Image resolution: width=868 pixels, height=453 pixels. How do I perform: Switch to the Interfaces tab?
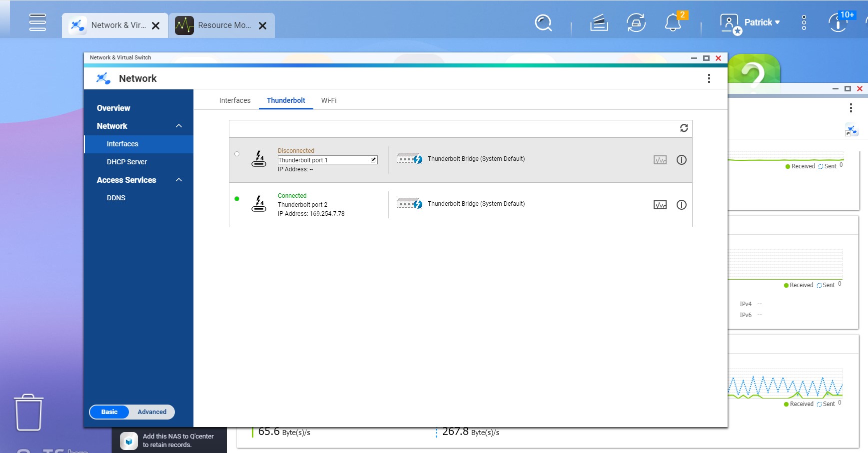click(x=235, y=100)
